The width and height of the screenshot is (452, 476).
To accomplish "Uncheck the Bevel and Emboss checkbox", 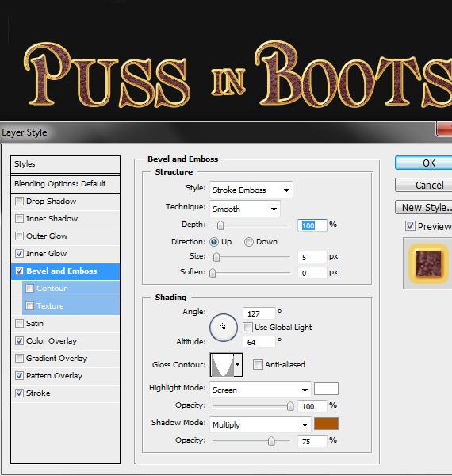I will pyautogui.click(x=19, y=271).
